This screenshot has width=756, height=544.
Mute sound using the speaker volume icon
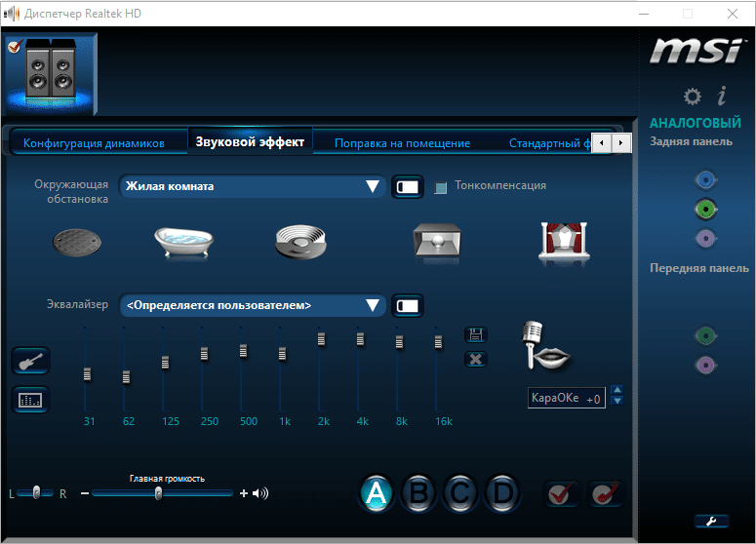[260, 493]
